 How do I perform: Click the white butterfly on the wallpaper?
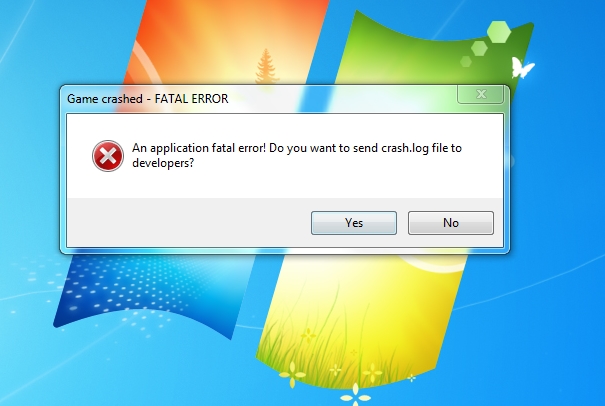522,68
